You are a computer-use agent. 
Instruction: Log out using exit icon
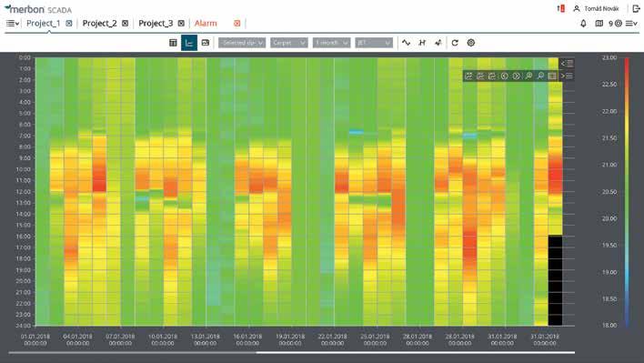pos(636,8)
